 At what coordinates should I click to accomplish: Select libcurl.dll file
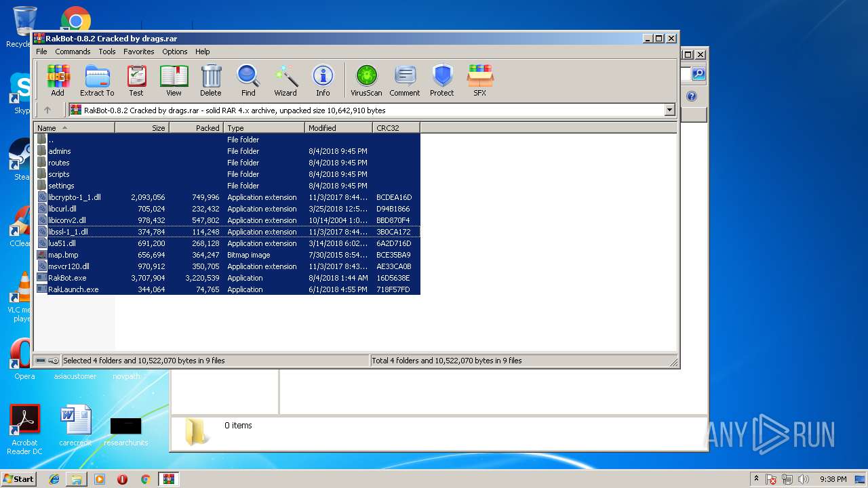(x=227, y=209)
